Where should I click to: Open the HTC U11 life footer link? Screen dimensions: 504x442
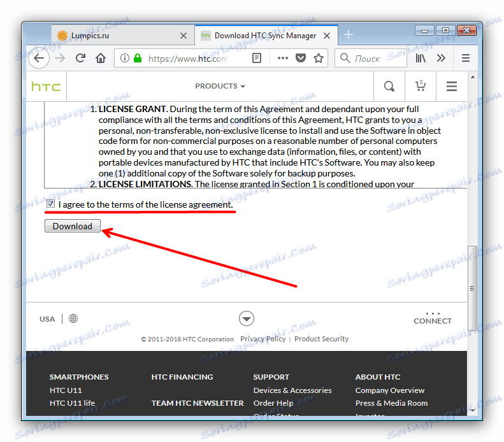pyautogui.click(x=73, y=403)
